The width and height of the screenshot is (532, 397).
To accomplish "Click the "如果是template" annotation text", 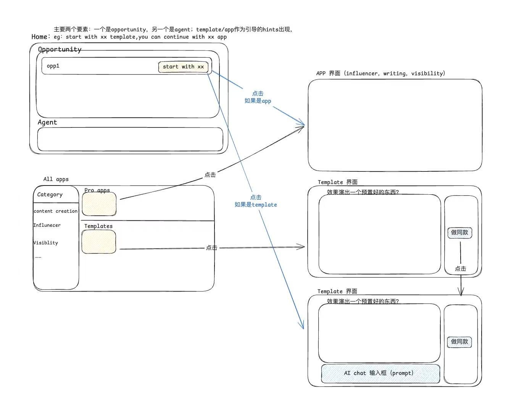I will (x=256, y=205).
